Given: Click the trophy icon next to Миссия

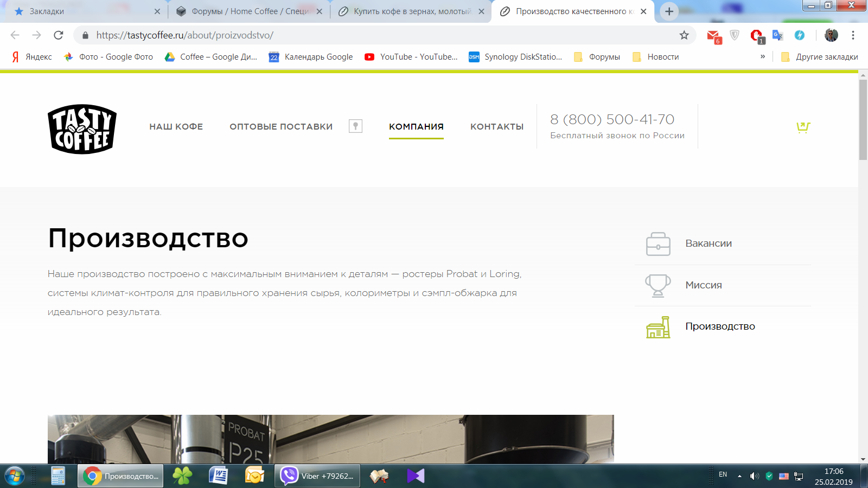Looking at the screenshot, I should click(658, 285).
